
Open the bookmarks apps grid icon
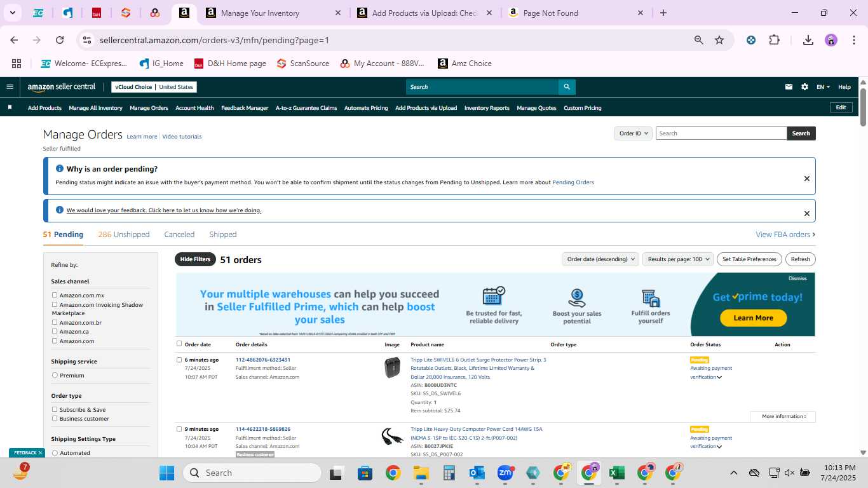click(x=17, y=64)
